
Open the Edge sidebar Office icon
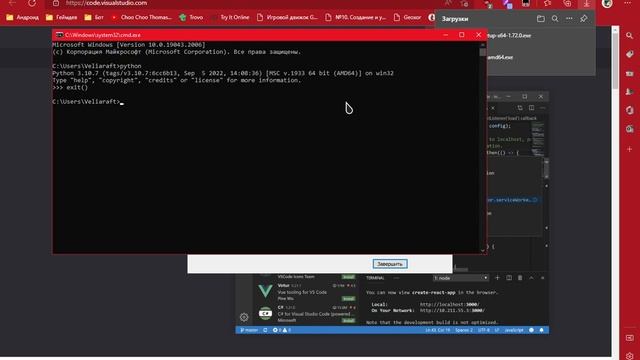(x=629, y=110)
